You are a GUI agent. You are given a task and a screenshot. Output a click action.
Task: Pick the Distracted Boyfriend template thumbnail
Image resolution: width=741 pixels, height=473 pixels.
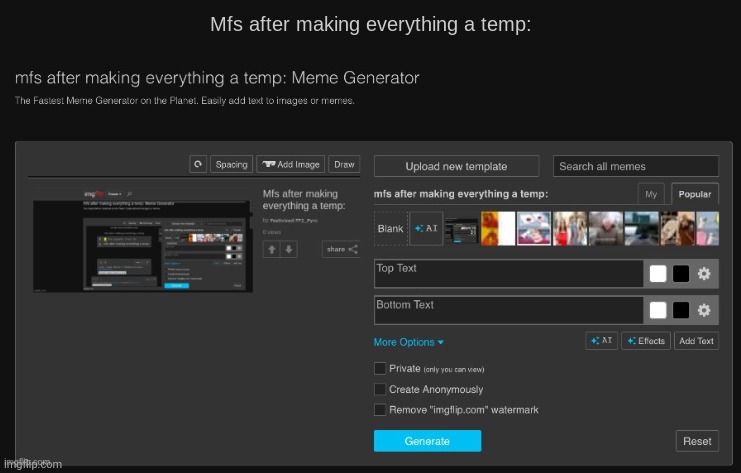click(569, 229)
